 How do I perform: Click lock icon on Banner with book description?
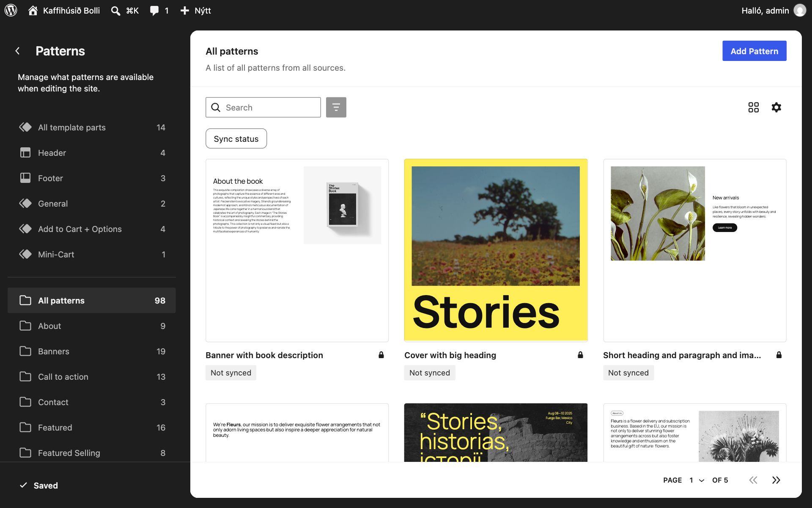(x=381, y=355)
